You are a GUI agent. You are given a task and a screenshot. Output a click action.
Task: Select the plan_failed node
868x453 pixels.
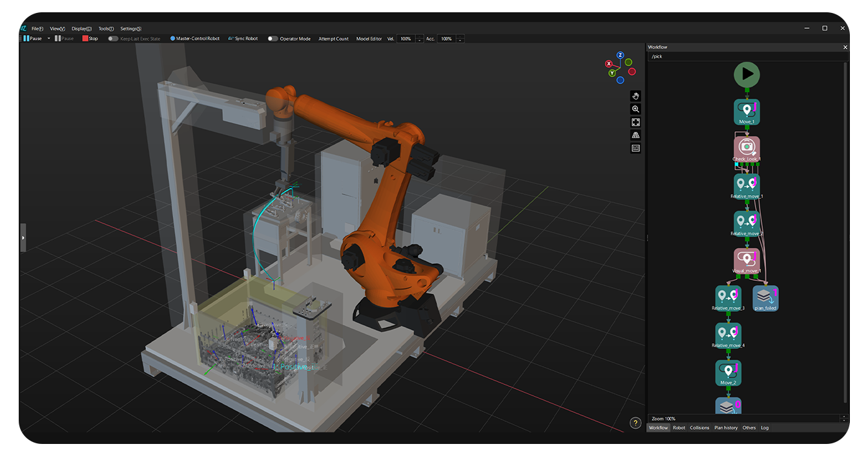765,298
